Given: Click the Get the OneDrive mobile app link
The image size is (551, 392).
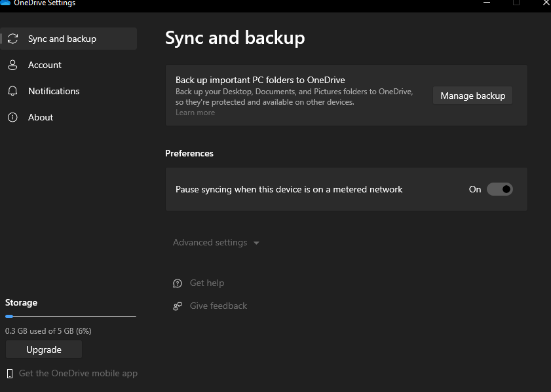Looking at the screenshot, I should tap(78, 374).
